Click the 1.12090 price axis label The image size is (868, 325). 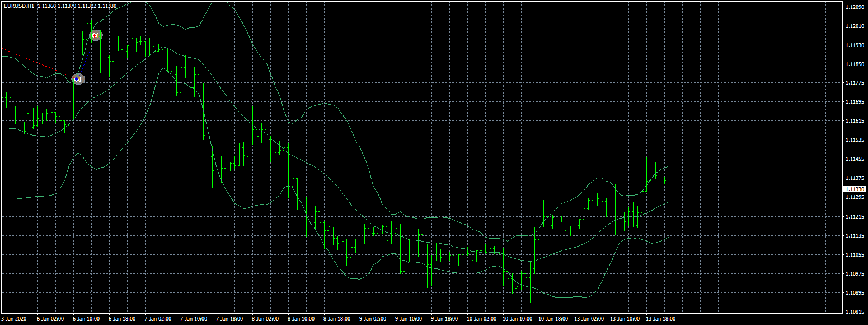[x=855, y=7]
